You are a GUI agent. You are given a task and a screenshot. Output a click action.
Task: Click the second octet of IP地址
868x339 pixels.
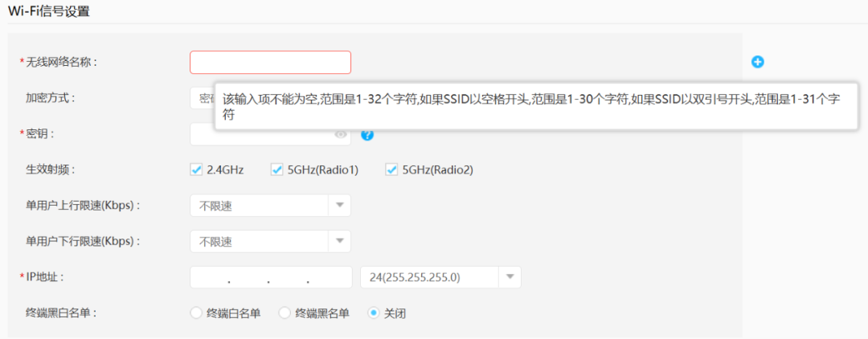pyautogui.click(x=249, y=277)
